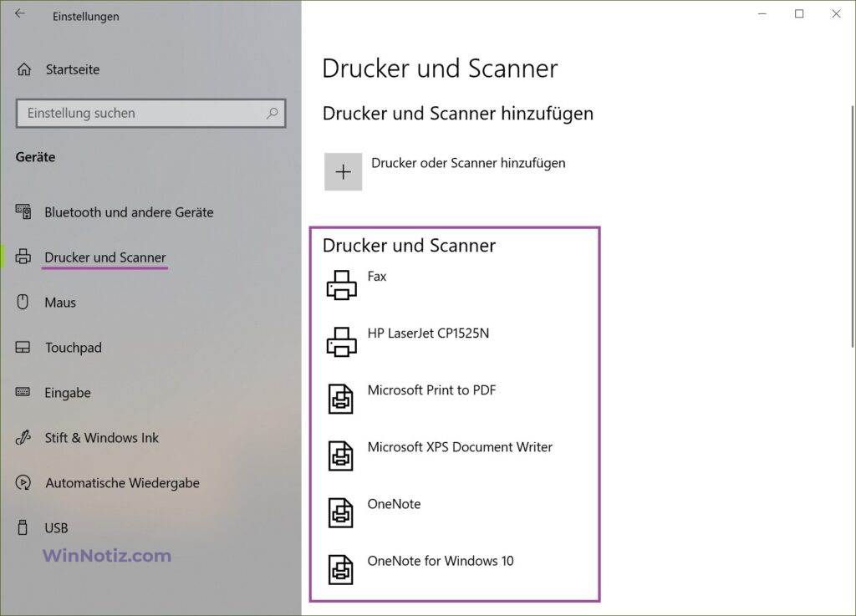Viewport: 856px width, 616px height.
Task: Click the Bluetooth und andere Geräte icon
Action: pyautogui.click(x=23, y=211)
